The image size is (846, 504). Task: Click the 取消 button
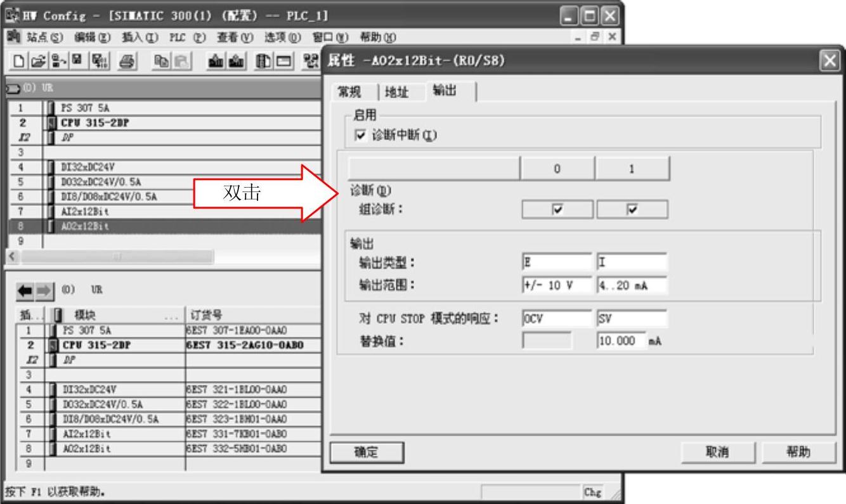(x=719, y=452)
